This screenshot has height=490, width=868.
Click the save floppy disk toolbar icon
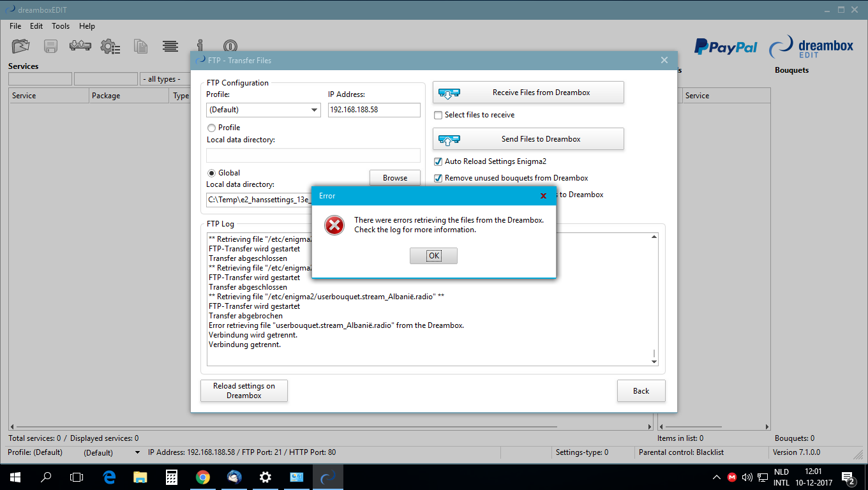pyautogui.click(x=51, y=47)
